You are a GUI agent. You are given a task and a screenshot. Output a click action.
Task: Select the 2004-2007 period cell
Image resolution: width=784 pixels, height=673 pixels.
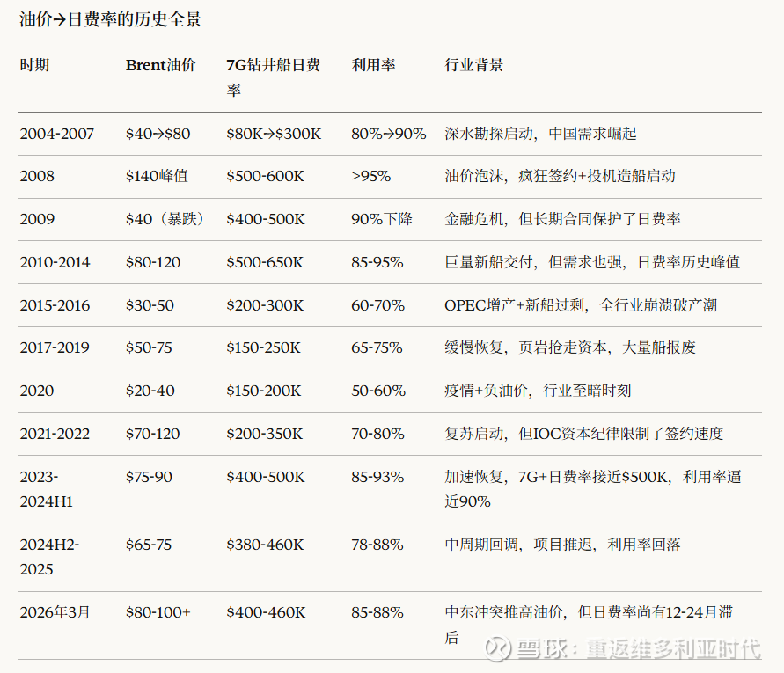click(57, 134)
